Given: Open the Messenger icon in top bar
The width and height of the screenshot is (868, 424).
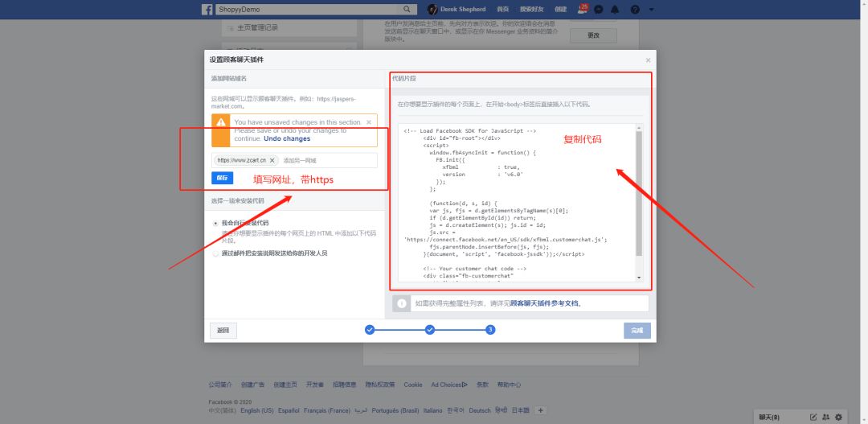Looking at the screenshot, I should coord(599,10).
